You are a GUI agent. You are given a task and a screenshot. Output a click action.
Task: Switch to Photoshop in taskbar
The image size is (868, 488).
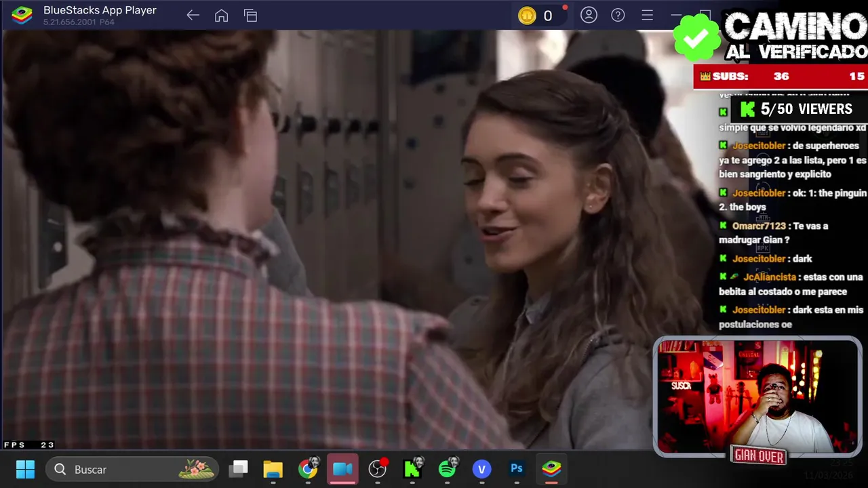pyautogui.click(x=517, y=468)
